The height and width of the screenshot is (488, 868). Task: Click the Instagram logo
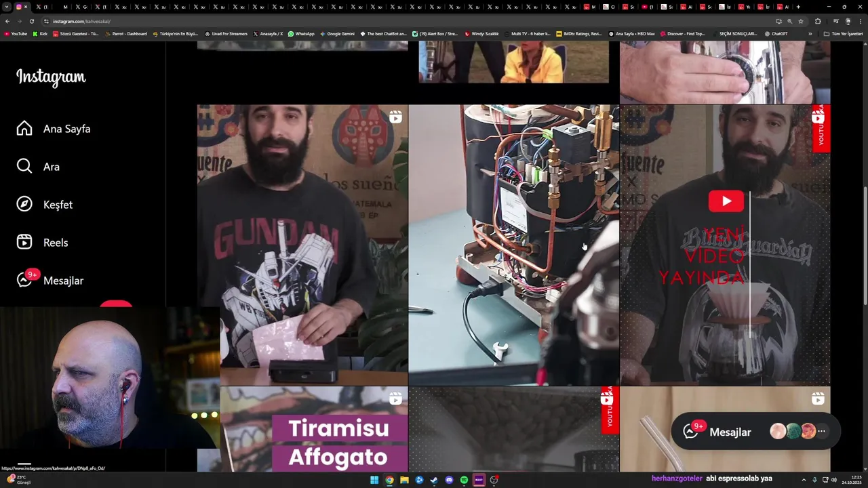point(51,77)
